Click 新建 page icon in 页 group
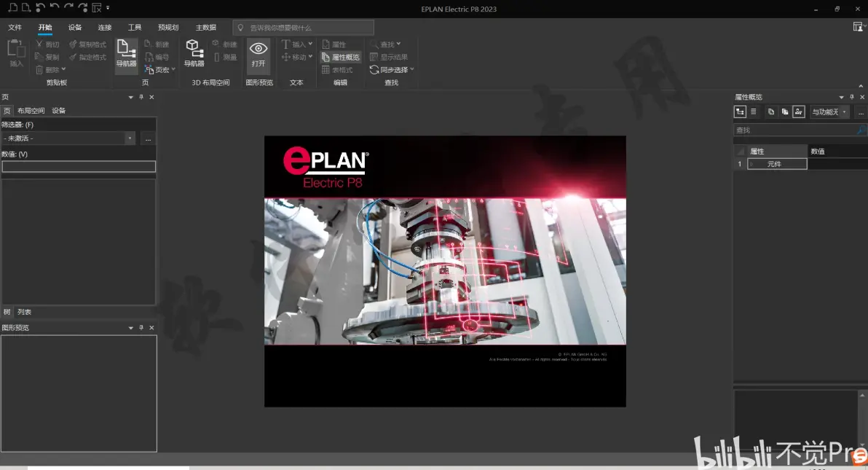This screenshot has width=868, height=470. tap(149, 44)
